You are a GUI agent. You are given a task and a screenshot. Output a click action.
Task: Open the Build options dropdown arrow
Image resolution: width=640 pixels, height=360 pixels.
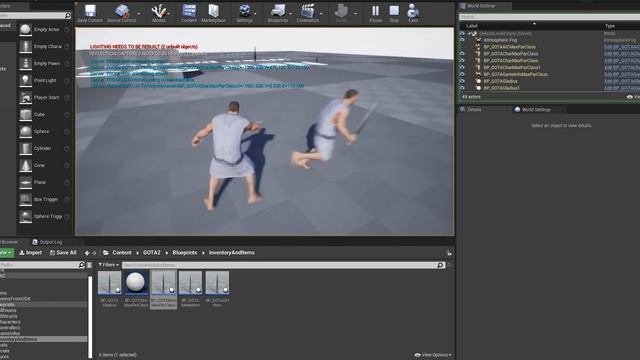click(x=356, y=13)
